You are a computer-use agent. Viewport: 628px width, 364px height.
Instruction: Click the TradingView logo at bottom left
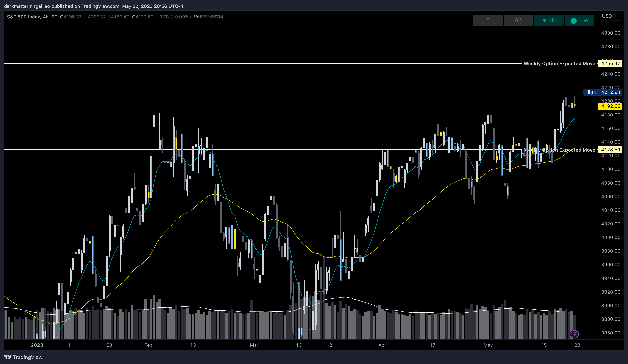pos(23,357)
